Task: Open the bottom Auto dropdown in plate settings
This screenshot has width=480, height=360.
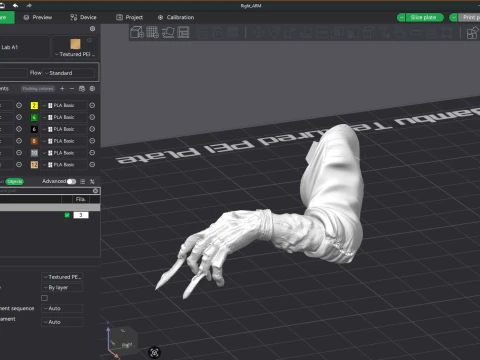Action: [62, 322]
